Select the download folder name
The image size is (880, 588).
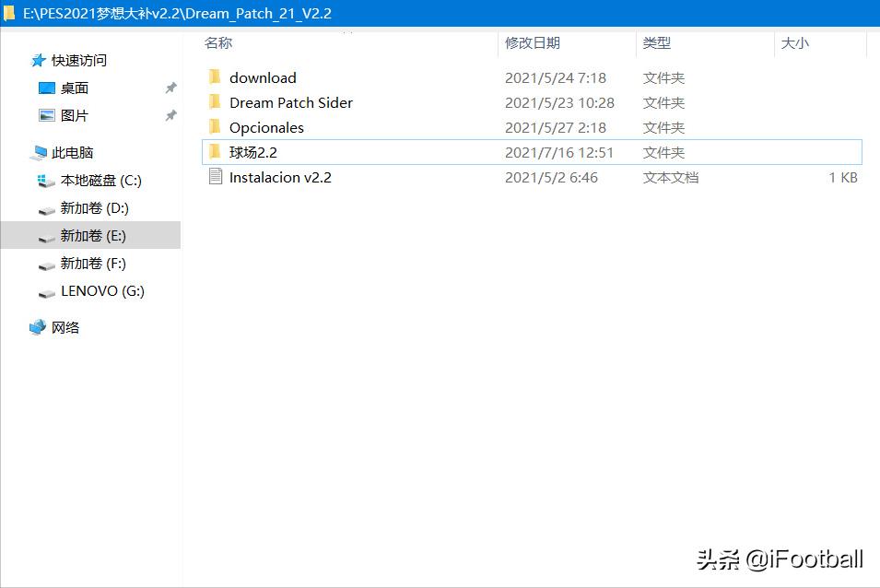coord(263,77)
